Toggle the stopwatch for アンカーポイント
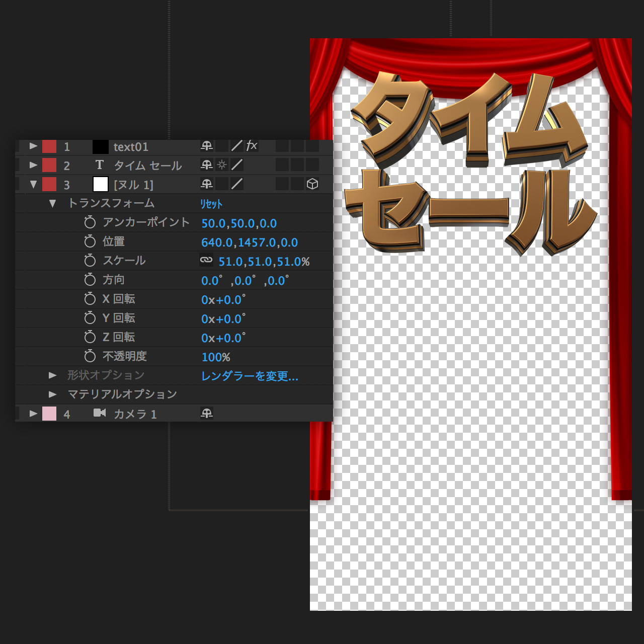Viewport: 644px width, 644px height. pos(90,222)
